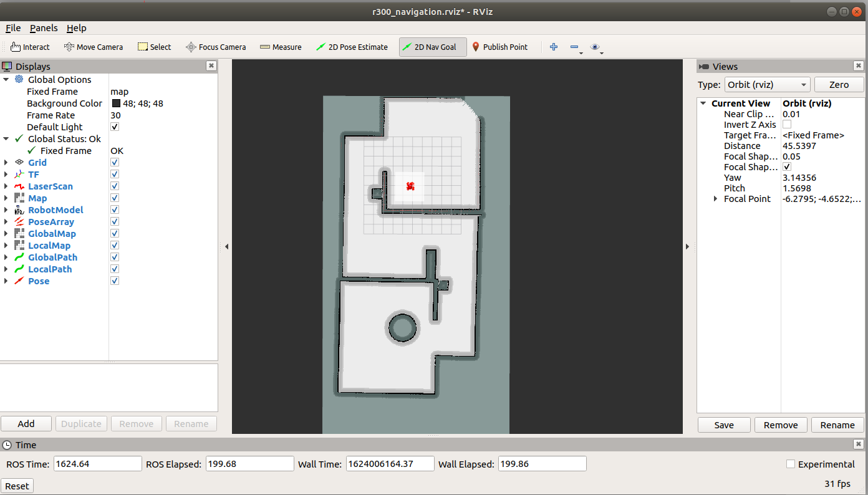Open the File menu
Viewport: 868px width, 495px height.
pyautogui.click(x=13, y=28)
